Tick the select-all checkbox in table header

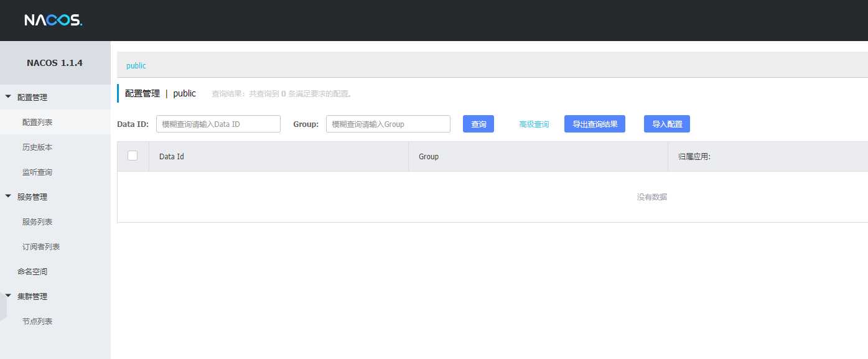pyautogui.click(x=133, y=156)
